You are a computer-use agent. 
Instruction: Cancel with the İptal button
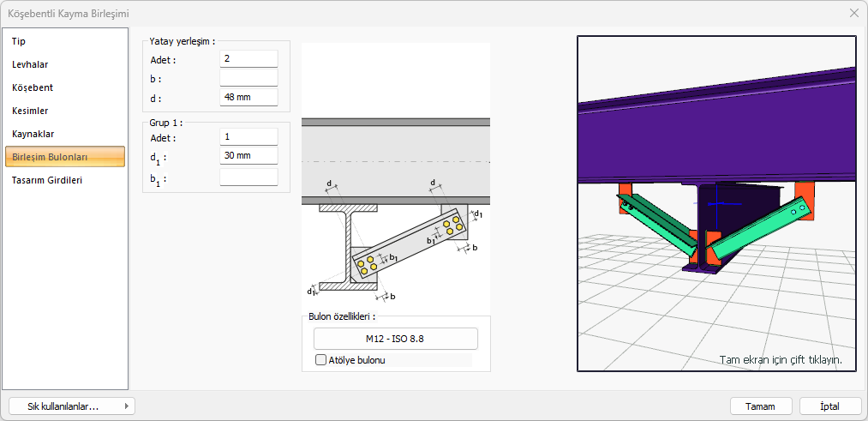click(x=830, y=406)
